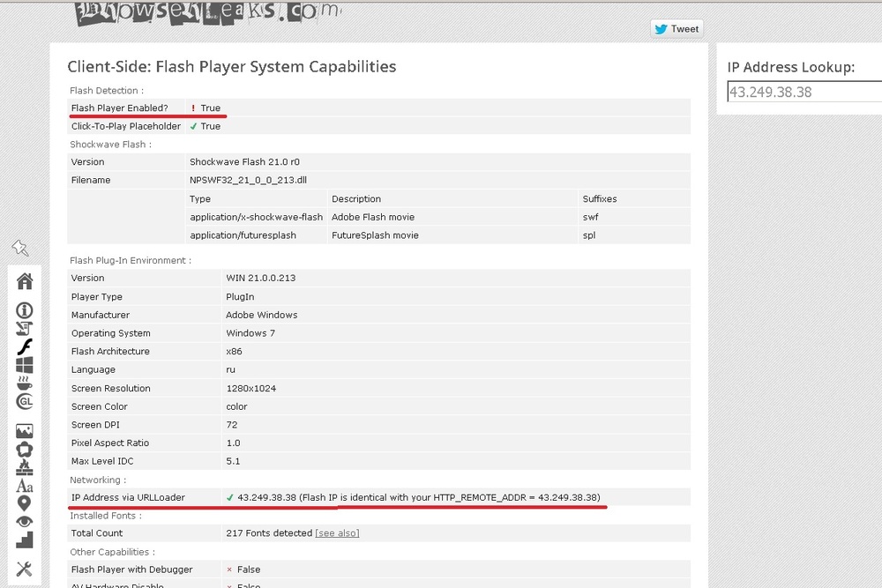Click the Max Level IDC value '5.1'
The width and height of the screenshot is (882, 588).
(x=233, y=461)
